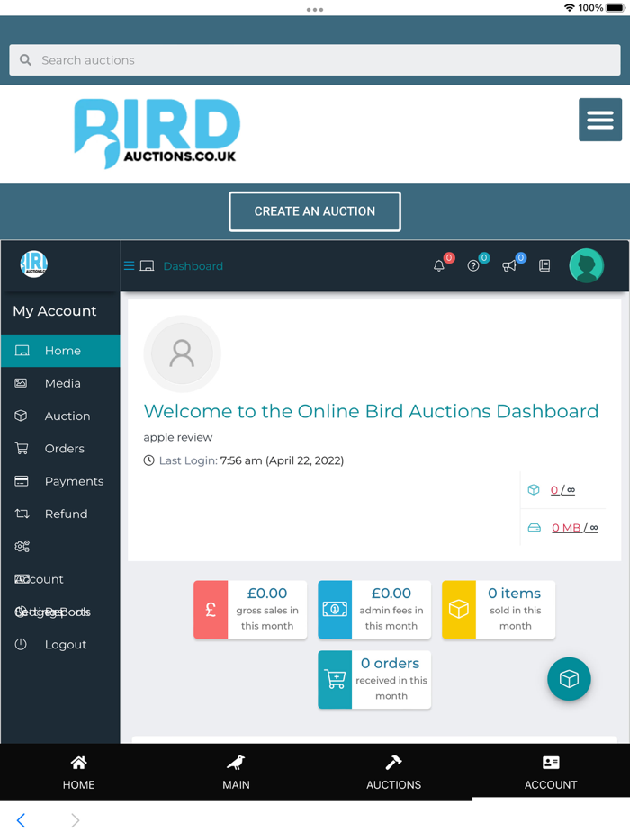Click the teal cart orders received icon
This screenshot has height=840, width=630.
335,680
